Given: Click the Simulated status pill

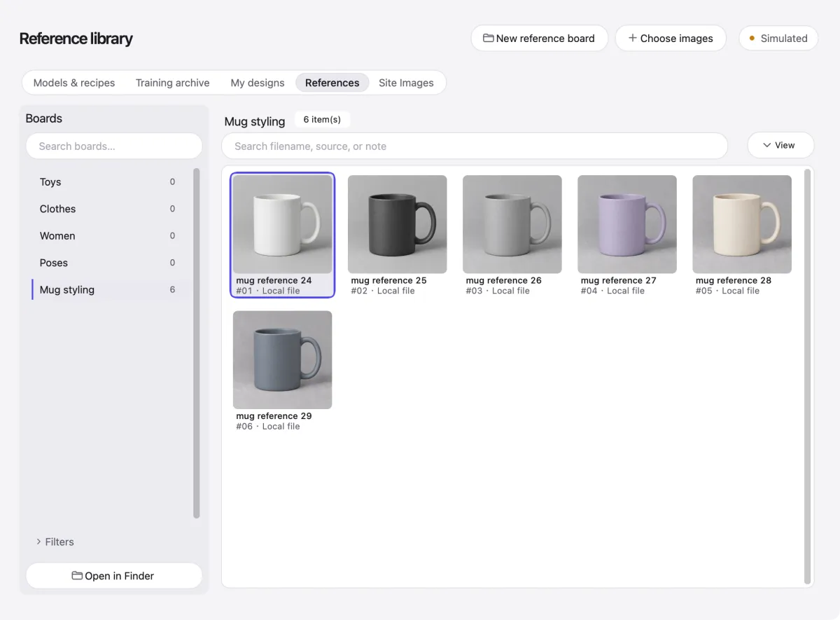Looking at the screenshot, I should point(778,39).
